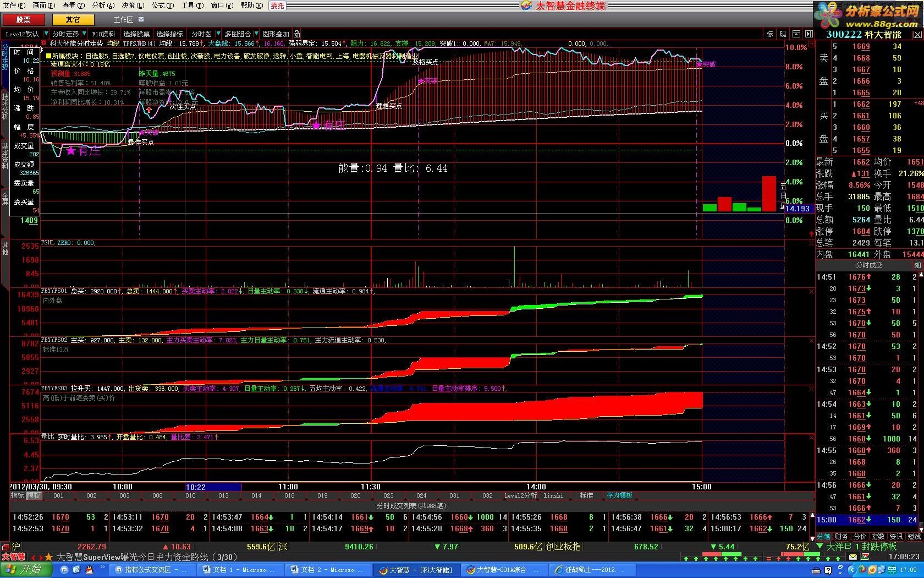The width and height of the screenshot is (924, 578).
Task: Select the 资讯 tab in quote panel
Action: 897,537
